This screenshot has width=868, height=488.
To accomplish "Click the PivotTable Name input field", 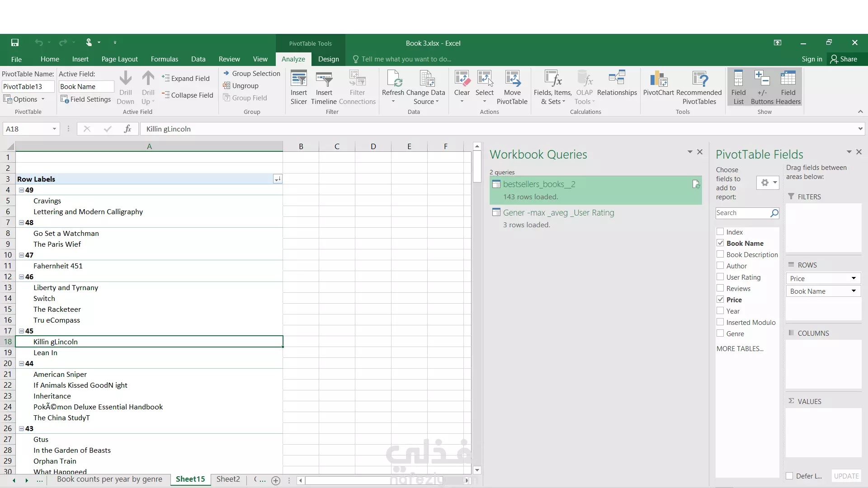I will pos(28,86).
